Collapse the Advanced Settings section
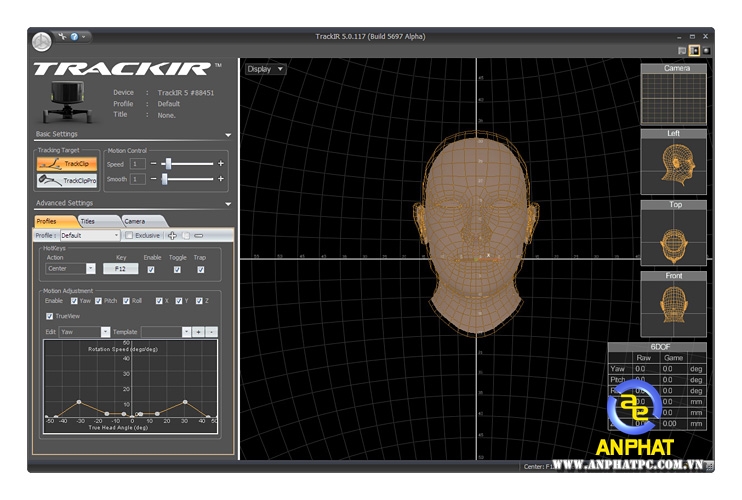This screenshot has width=742, height=500. pos(228,204)
